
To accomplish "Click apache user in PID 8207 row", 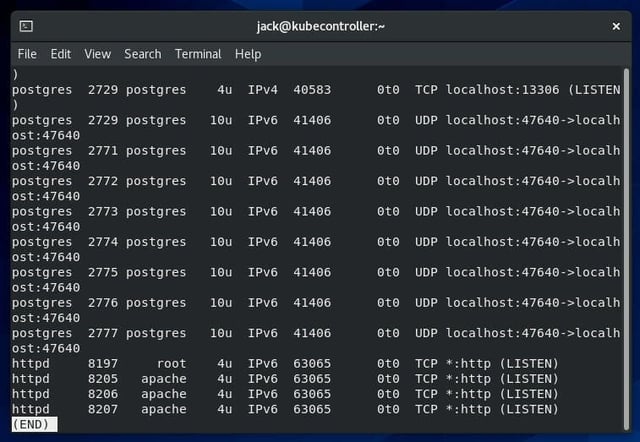I will coord(164,409).
